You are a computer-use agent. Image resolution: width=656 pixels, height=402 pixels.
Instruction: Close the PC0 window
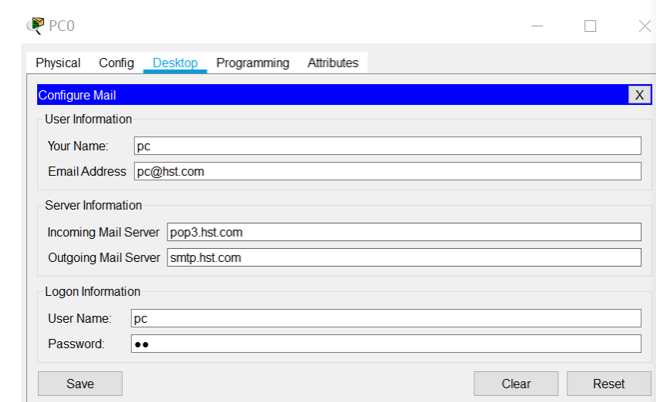(x=645, y=26)
